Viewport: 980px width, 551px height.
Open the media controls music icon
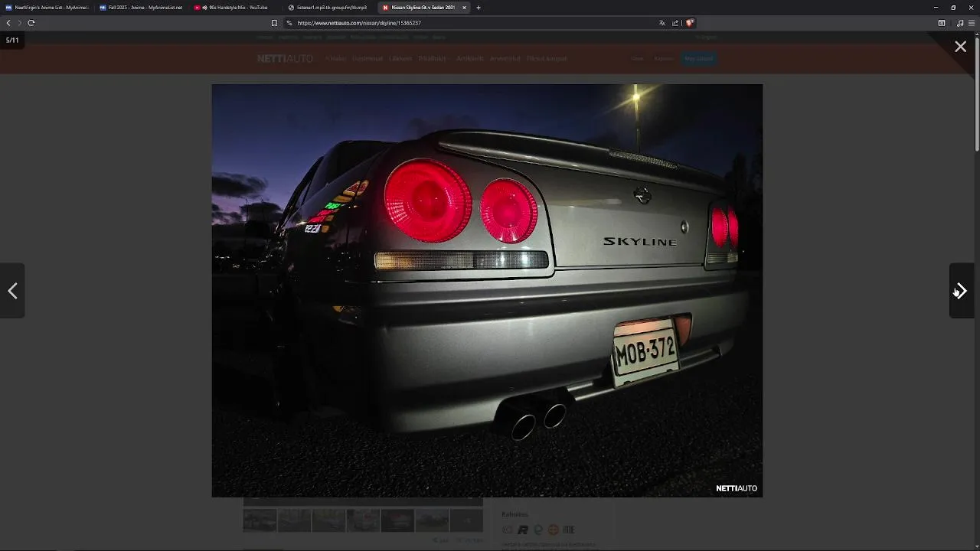(960, 23)
